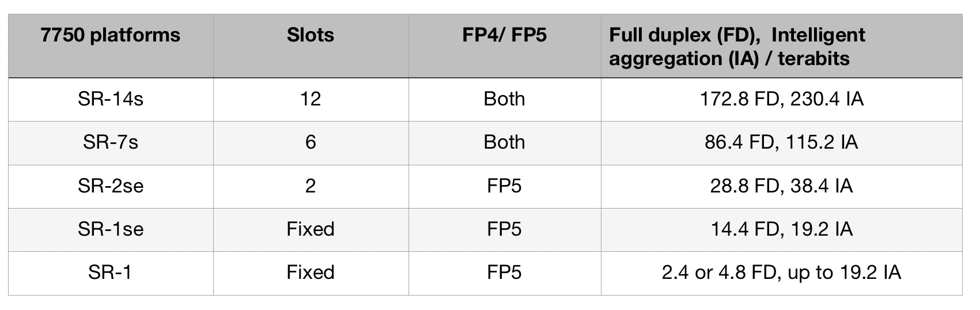Click the "7750 platforms" column header

pos(111,36)
